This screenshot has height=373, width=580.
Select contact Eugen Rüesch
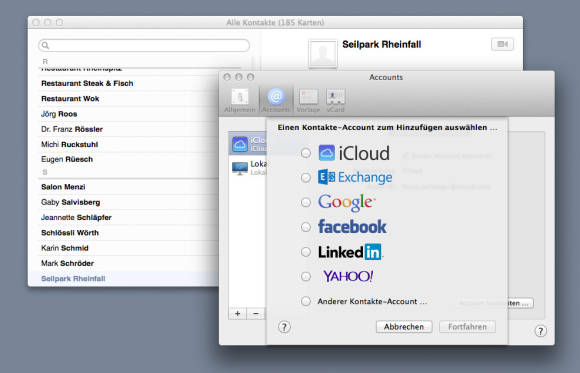[x=128, y=159]
